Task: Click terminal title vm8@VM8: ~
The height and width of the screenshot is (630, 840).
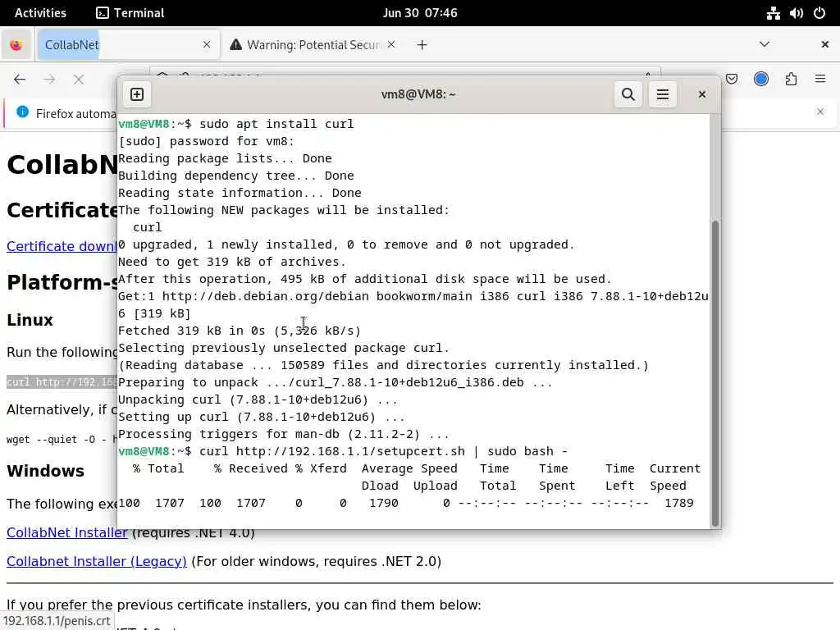Action: click(418, 94)
